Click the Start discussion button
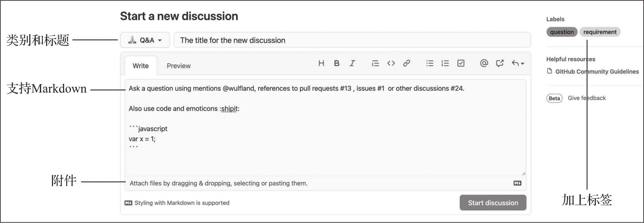The width and height of the screenshot is (644, 223). coord(493,203)
